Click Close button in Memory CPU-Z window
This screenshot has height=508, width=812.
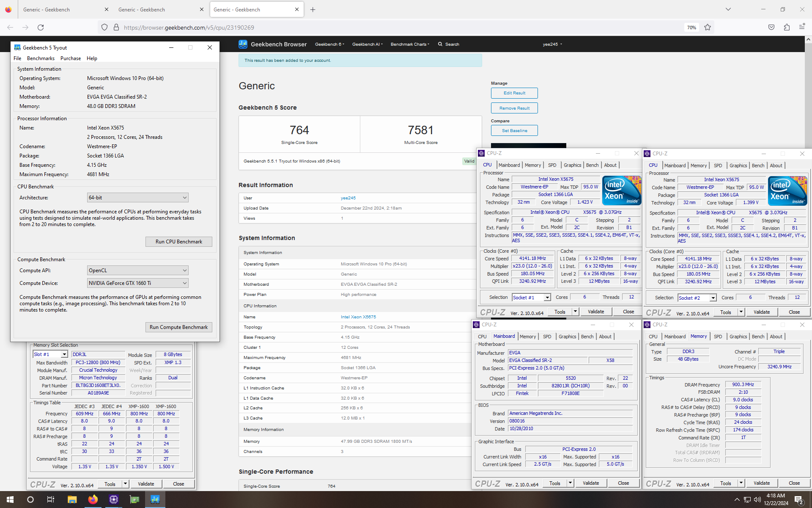(x=794, y=483)
